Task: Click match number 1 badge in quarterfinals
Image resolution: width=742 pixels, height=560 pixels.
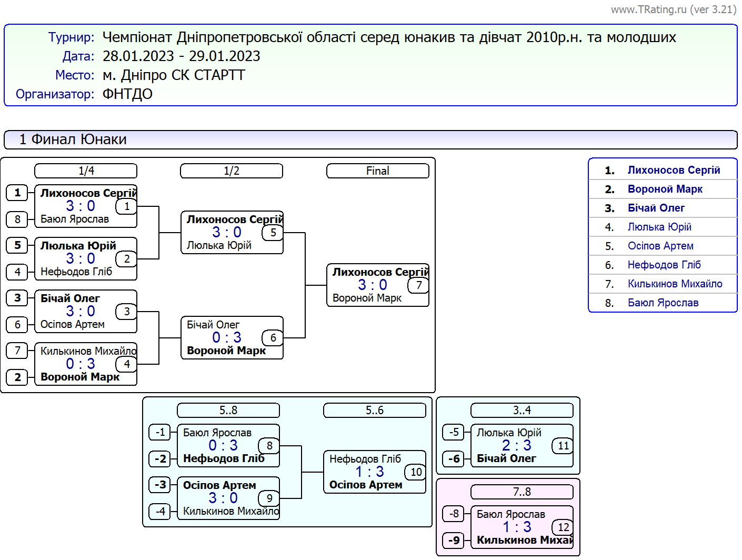Action: coord(126,206)
